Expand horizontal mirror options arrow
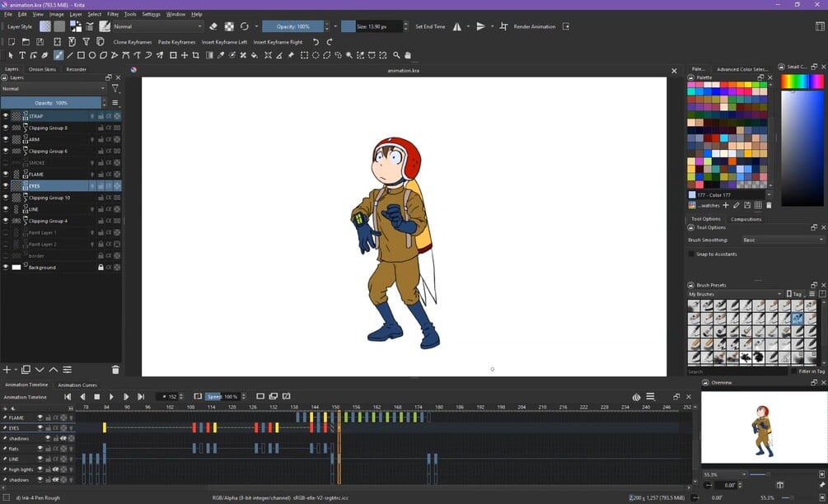Viewport: 828px width, 504px height. tap(468, 26)
